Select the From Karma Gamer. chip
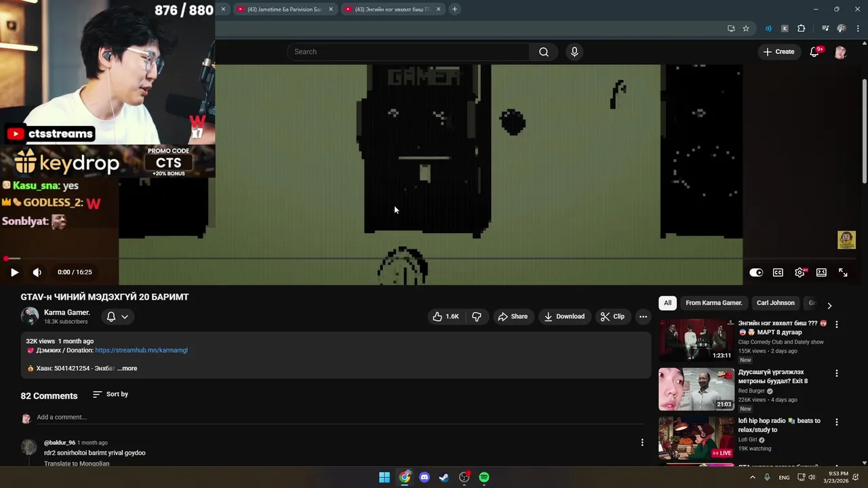The height and width of the screenshot is (488, 868). coord(714,303)
